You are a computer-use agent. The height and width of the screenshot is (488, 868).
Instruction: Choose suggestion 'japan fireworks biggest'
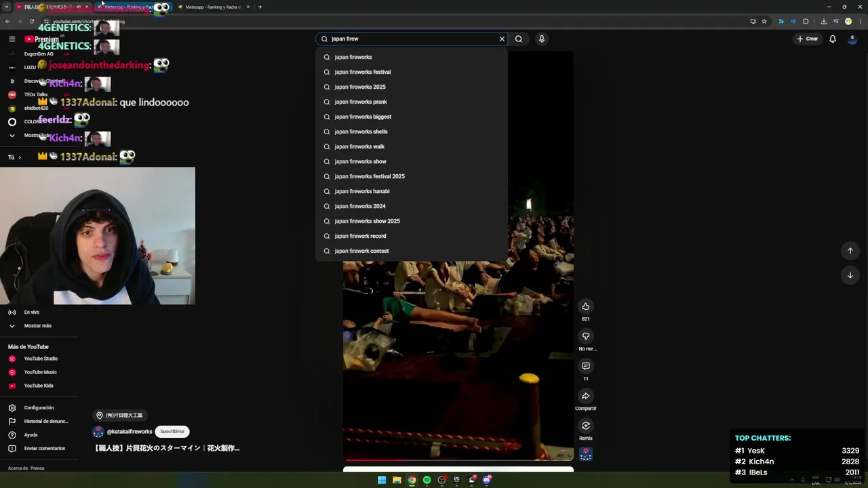(x=412, y=117)
